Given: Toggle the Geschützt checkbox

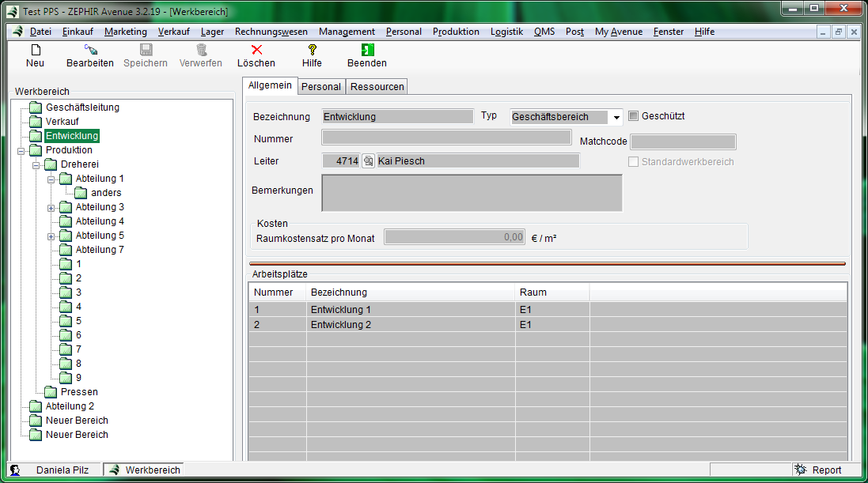Looking at the screenshot, I should coord(633,116).
